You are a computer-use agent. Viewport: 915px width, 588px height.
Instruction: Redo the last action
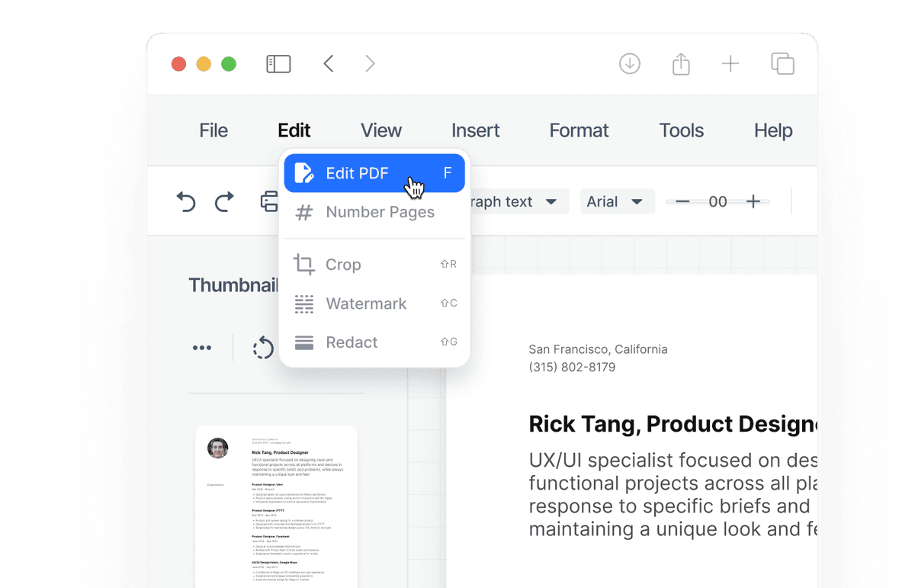pos(224,201)
